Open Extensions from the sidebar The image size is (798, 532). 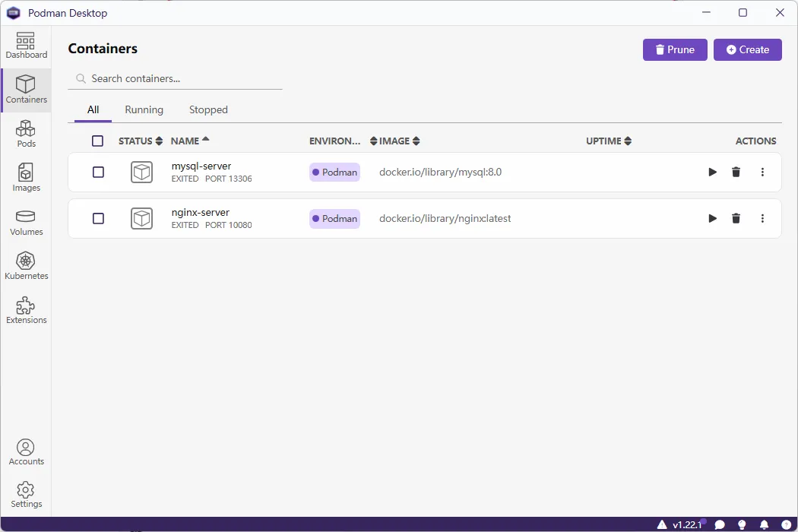tap(27, 310)
